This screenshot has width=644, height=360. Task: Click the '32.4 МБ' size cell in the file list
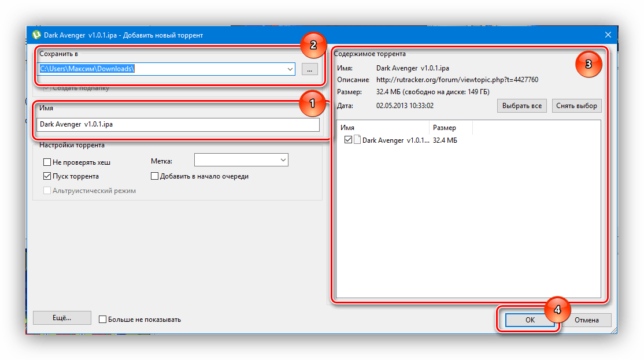tap(445, 140)
